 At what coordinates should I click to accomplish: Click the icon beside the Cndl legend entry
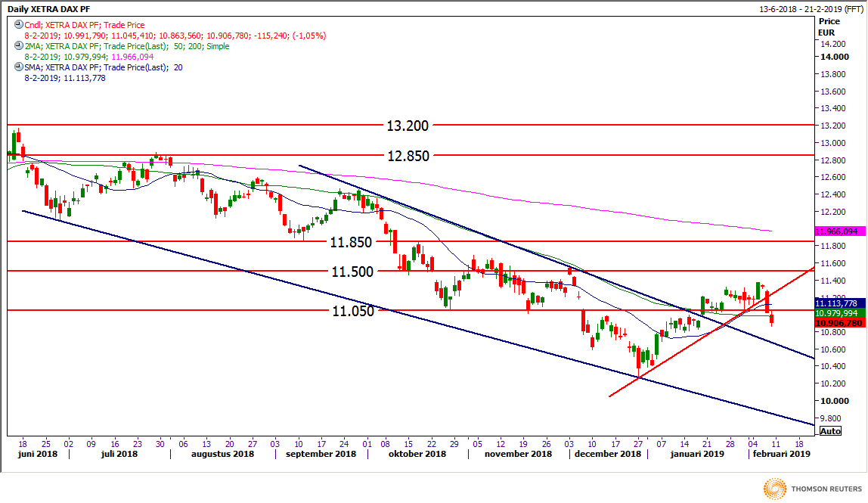click(19, 24)
